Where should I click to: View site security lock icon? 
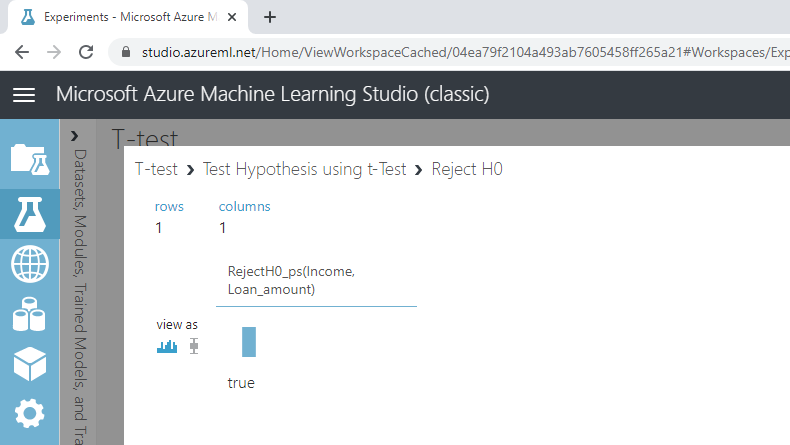(x=126, y=52)
